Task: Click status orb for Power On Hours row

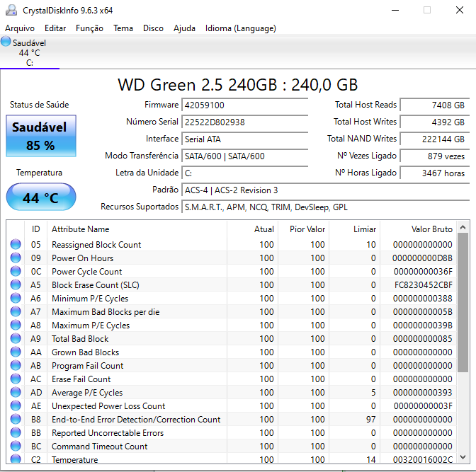Action: pos(16,258)
